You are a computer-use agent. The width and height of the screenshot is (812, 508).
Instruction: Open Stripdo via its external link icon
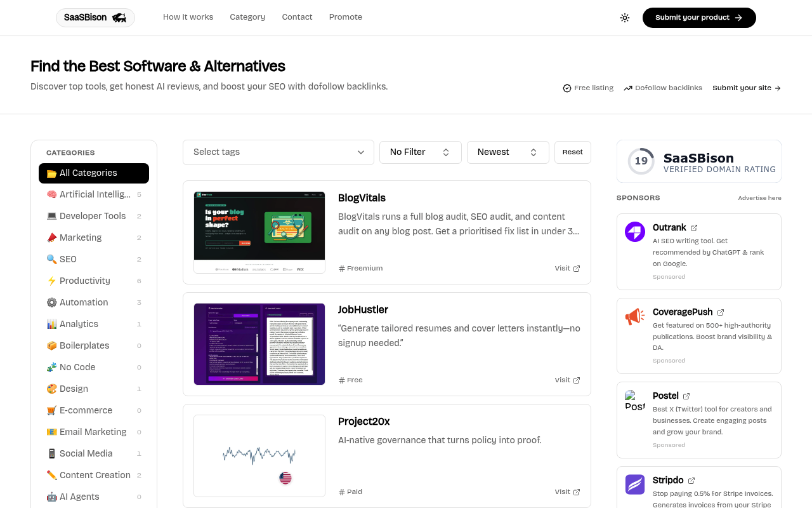[x=691, y=481]
